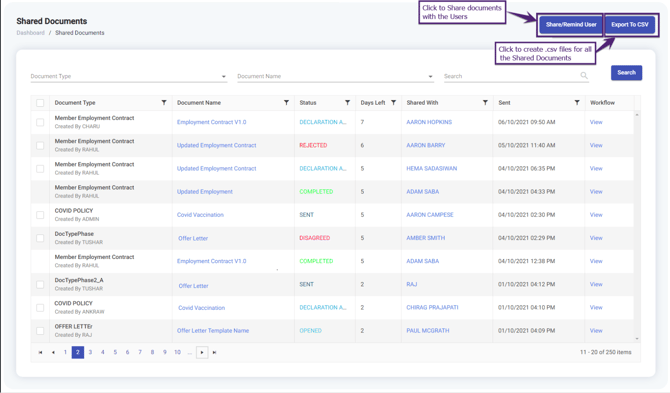Click the Share/Remind User button
The height and width of the screenshot is (393, 670).
tap(571, 25)
